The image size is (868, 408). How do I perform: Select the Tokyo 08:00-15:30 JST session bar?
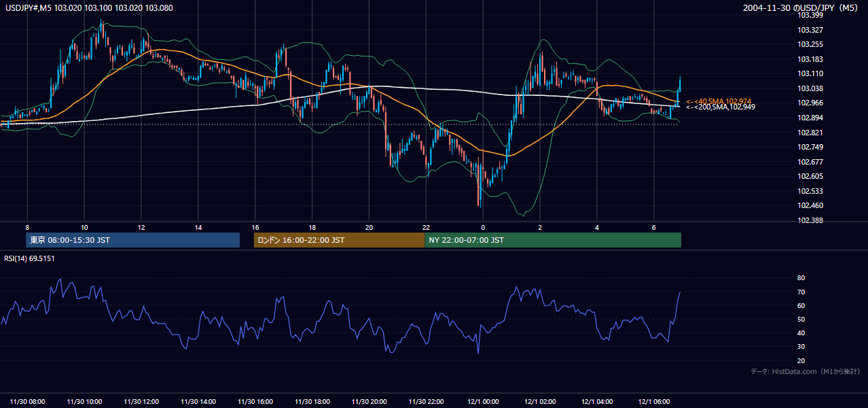coord(133,240)
